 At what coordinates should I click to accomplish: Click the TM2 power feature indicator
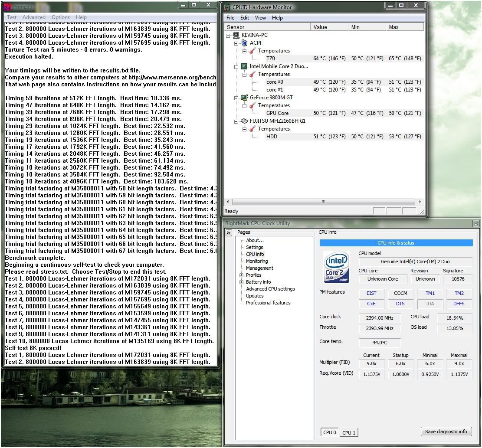pyautogui.click(x=459, y=293)
